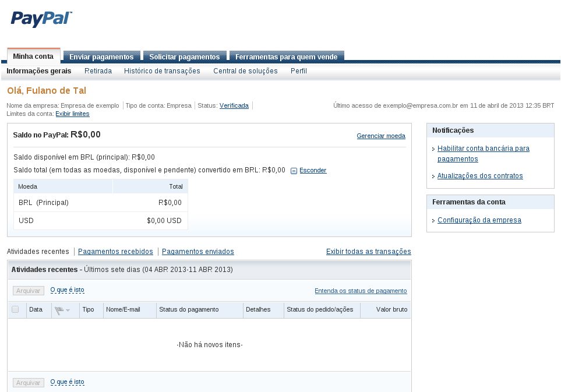561x392 pixels.
Task: Go to Retirada submenu
Action: [x=98, y=71]
